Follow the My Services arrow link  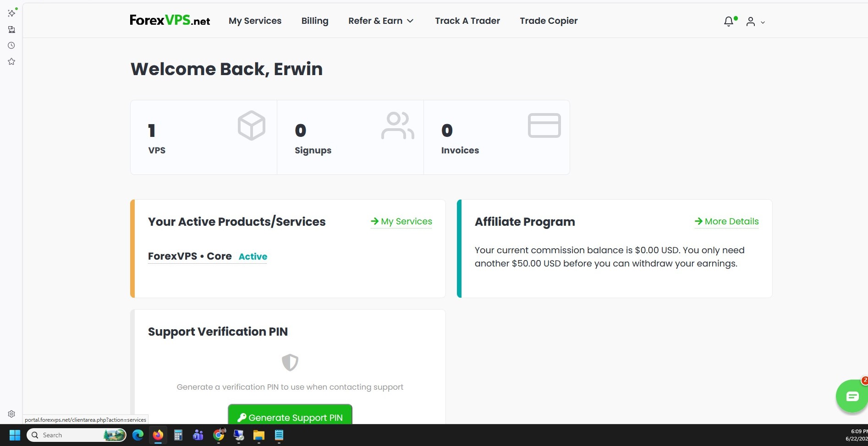click(x=401, y=222)
